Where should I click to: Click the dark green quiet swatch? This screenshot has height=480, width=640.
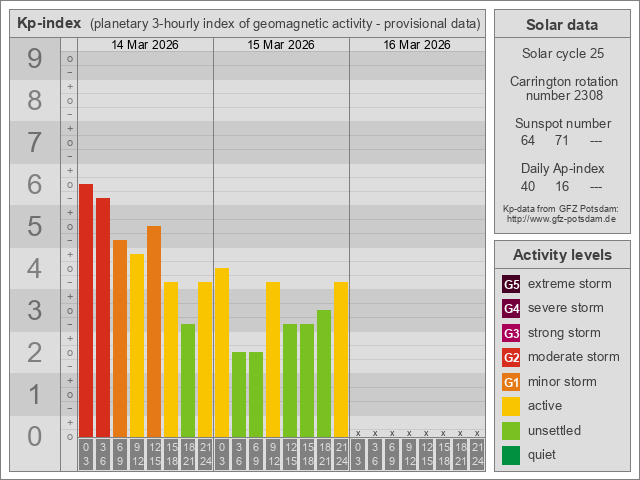click(511, 455)
